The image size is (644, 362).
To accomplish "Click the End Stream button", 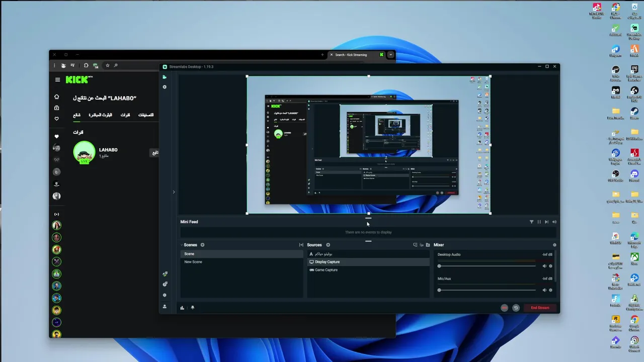I will [540, 308].
